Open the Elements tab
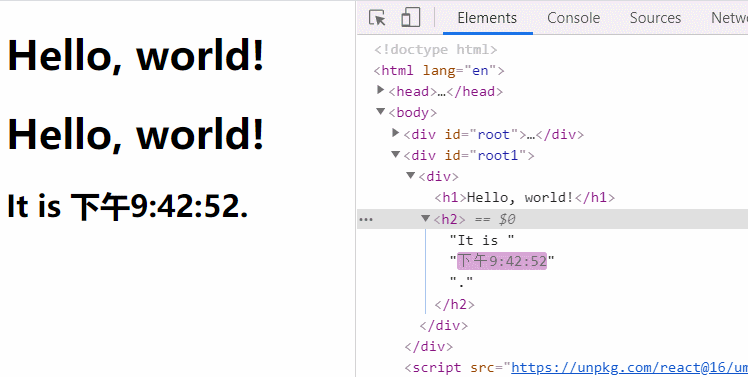 487,18
